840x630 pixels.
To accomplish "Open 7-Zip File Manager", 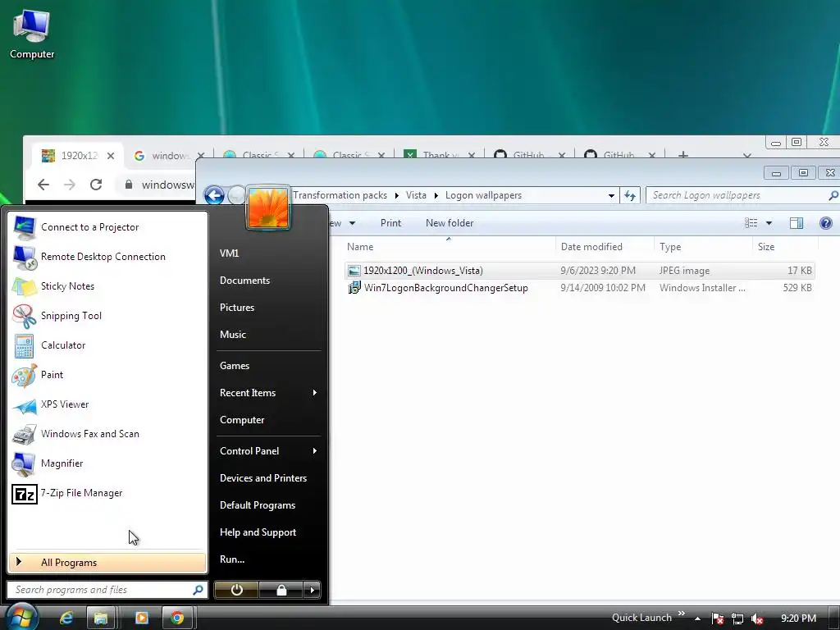I will [107, 493].
